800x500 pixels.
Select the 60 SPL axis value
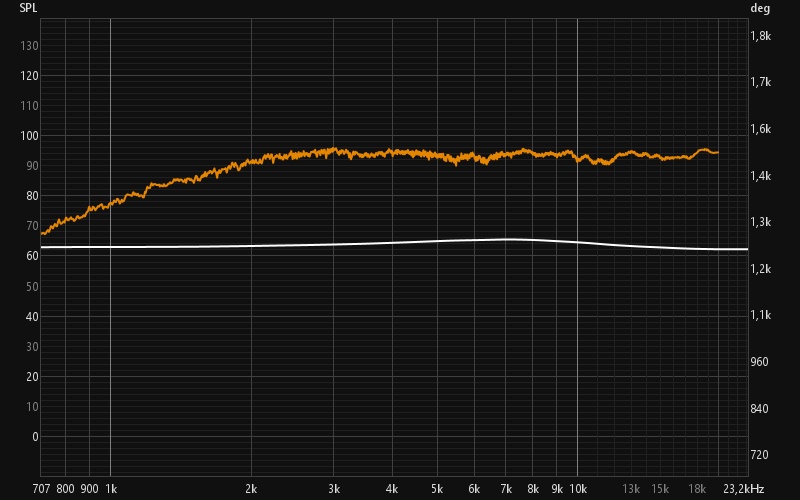pyautogui.click(x=32, y=256)
